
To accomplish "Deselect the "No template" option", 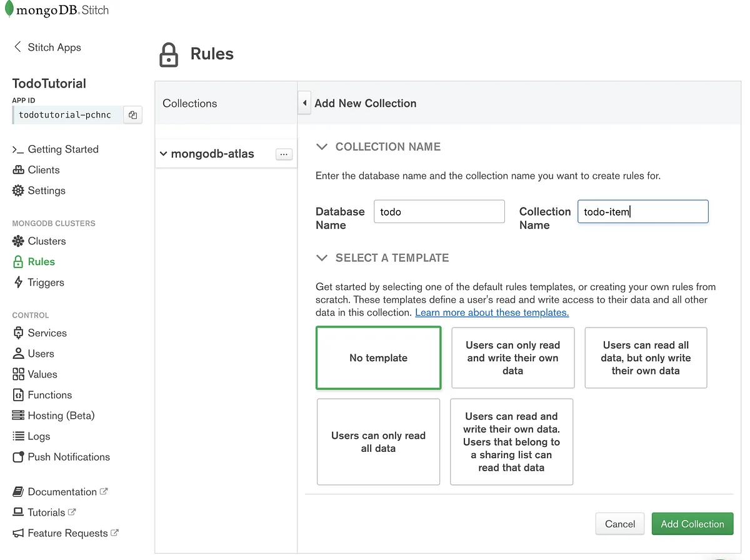I will [x=378, y=357].
